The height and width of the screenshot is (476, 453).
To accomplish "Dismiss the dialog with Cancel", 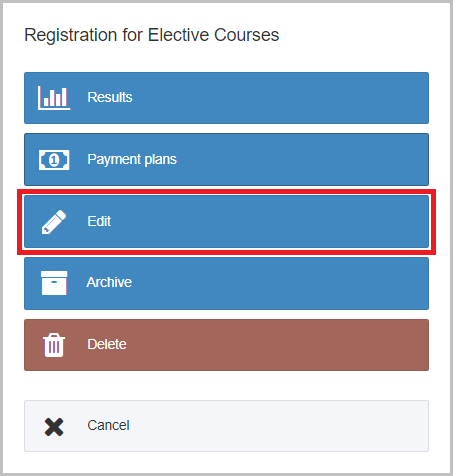I will click(226, 426).
